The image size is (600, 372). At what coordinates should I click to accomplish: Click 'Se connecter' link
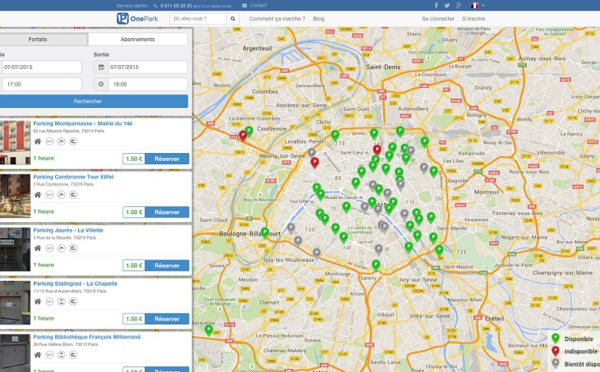coord(438,18)
